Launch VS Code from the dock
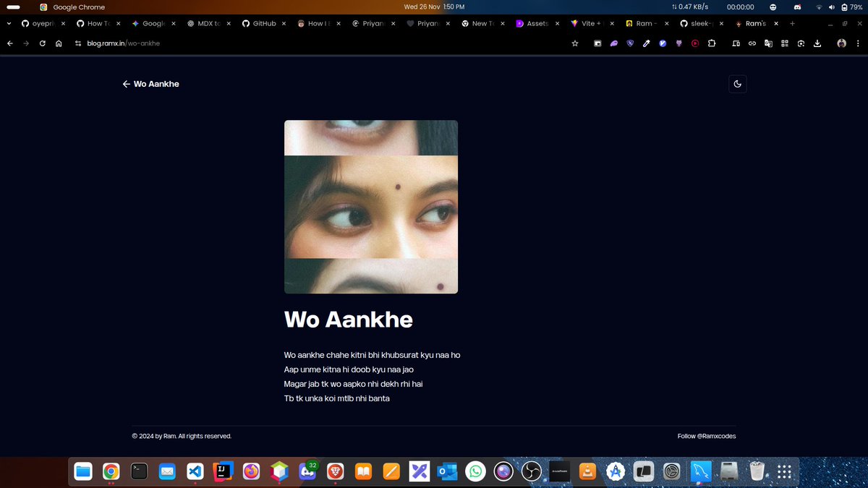Image resolution: width=868 pixels, height=488 pixels. [x=195, y=472]
